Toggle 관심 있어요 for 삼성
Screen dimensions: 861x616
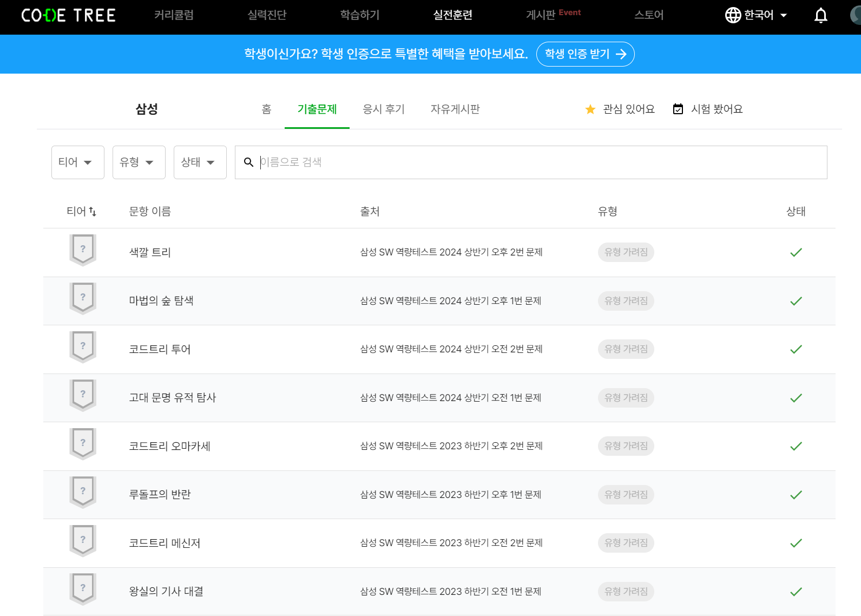[x=620, y=109]
